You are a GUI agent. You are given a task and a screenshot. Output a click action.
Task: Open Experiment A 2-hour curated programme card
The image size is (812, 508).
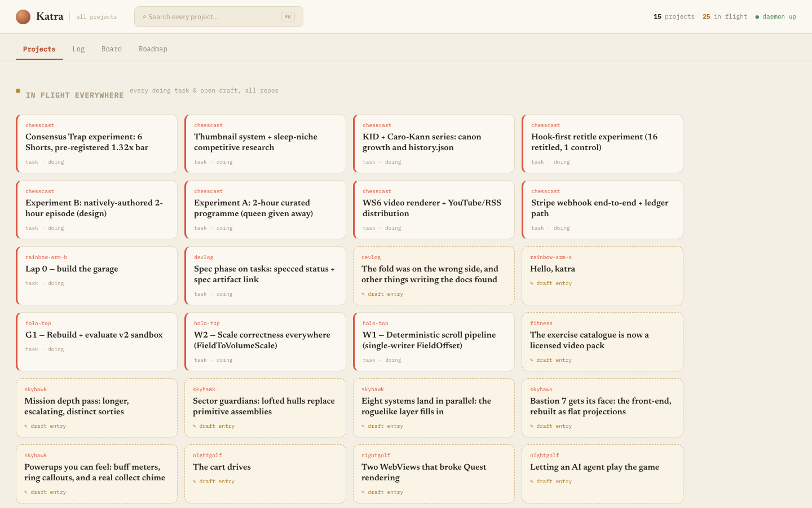265,209
